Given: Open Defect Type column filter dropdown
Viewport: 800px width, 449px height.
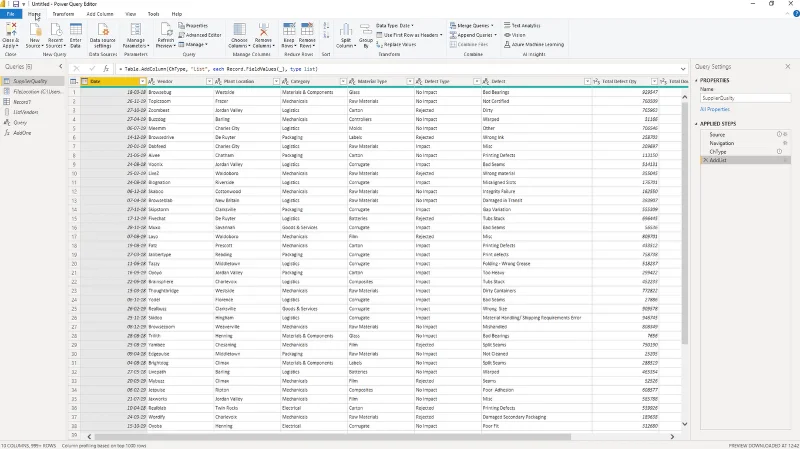Looking at the screenshot, I should (x=477, y=82).
